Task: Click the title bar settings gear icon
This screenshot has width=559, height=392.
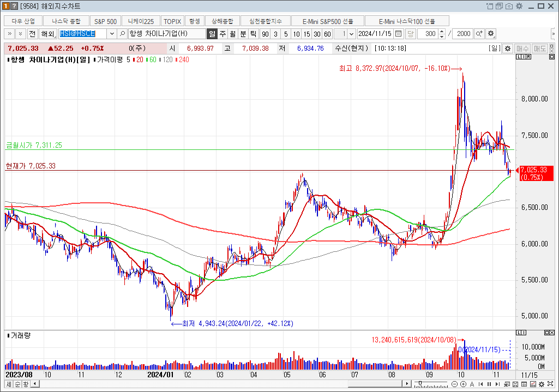Action: click(x=519, y=6)
